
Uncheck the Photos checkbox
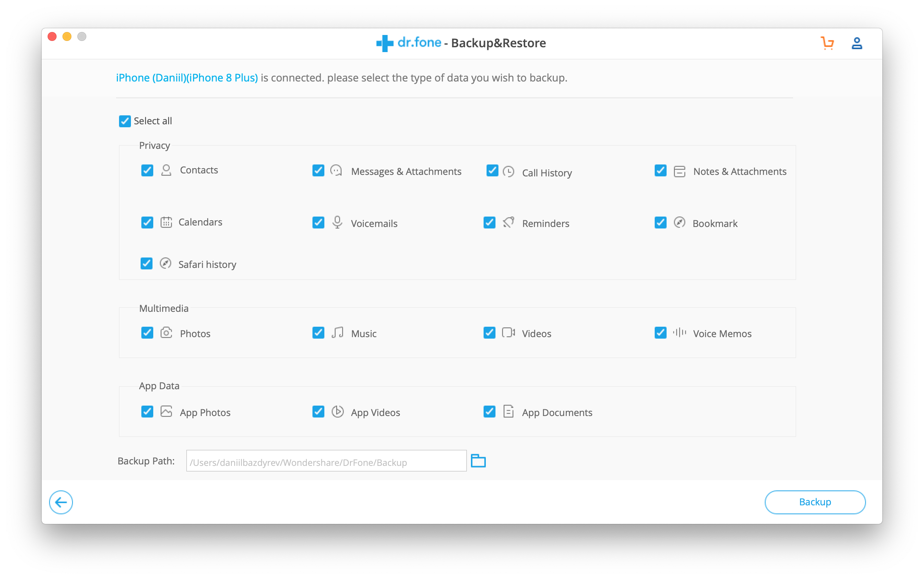click(147, 332)
